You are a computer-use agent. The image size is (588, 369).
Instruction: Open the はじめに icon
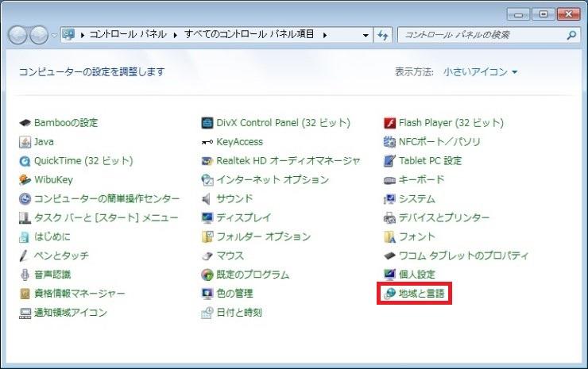(x=25, y=236)
